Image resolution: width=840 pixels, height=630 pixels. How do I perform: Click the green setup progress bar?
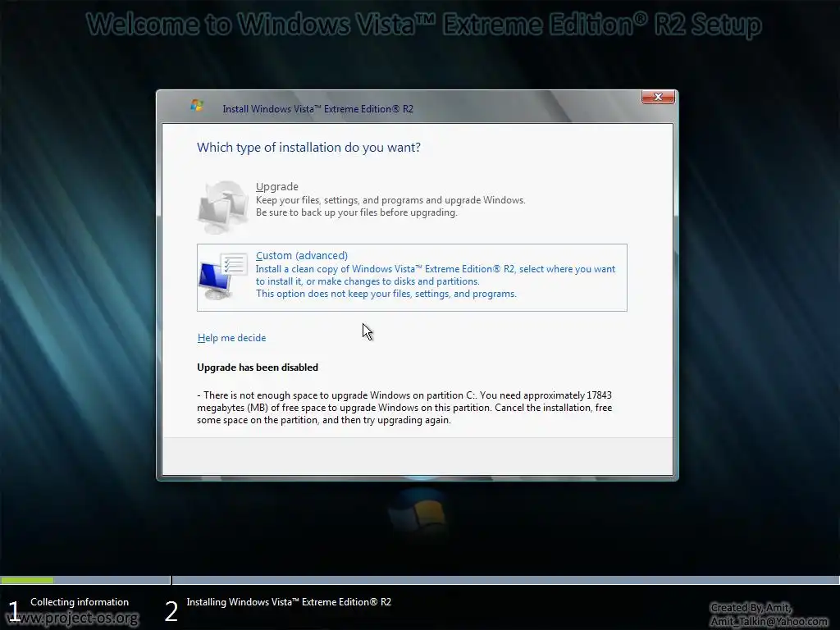(27, 580)
